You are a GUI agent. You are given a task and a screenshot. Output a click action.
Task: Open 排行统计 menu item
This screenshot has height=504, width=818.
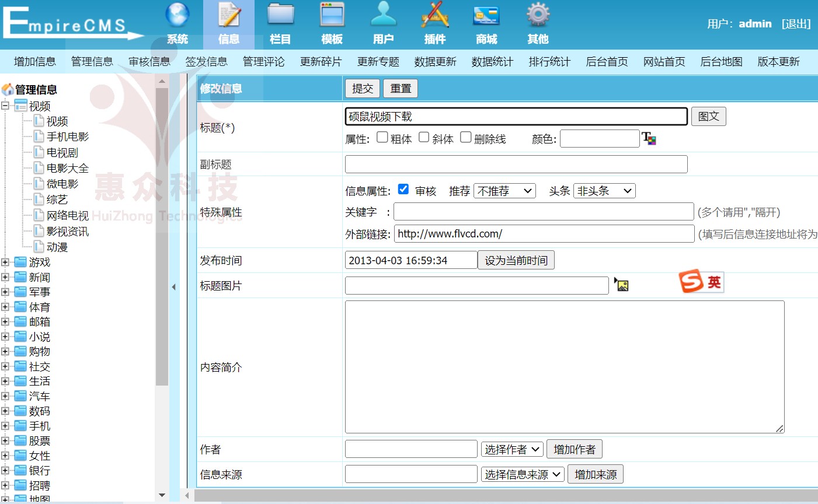(x=550, y=62)
